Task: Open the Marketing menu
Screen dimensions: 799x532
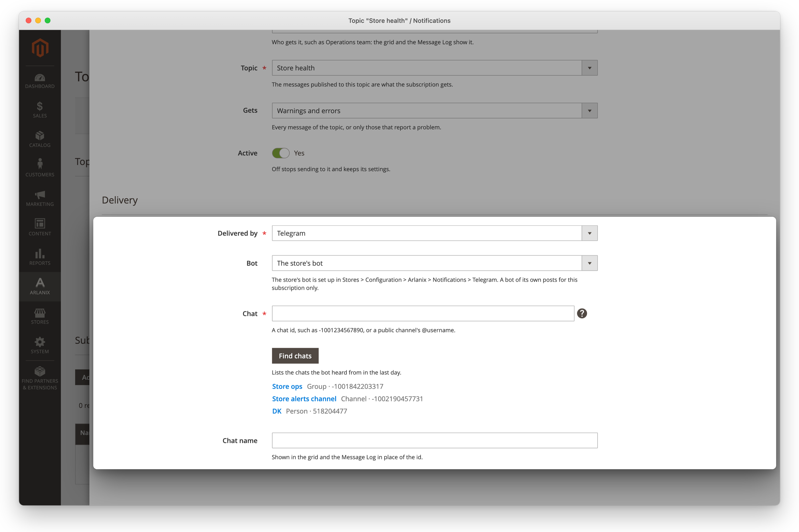Action: (x=40, y=198)
